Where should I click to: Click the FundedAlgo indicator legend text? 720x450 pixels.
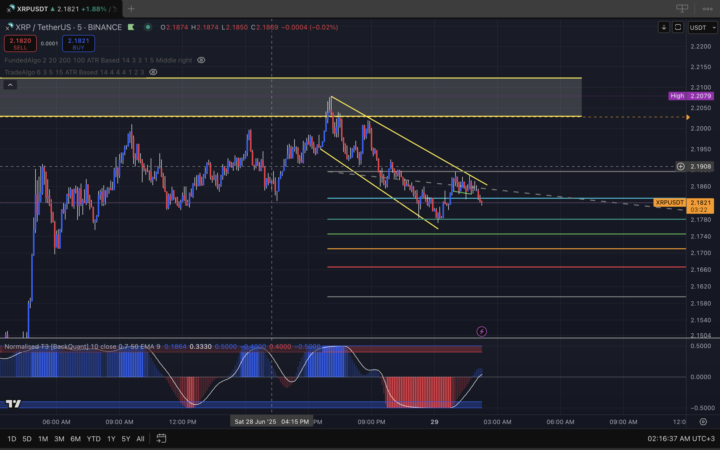pos(98,60)
